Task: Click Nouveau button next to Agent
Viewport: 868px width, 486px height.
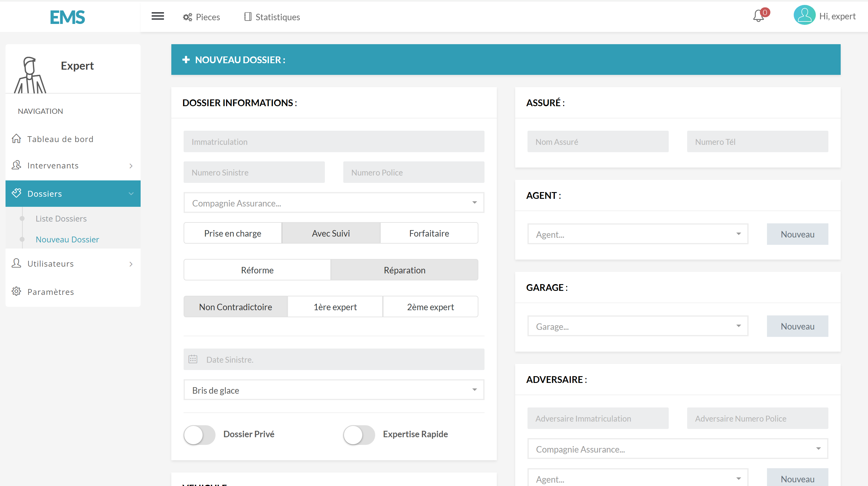Action: 797,234
